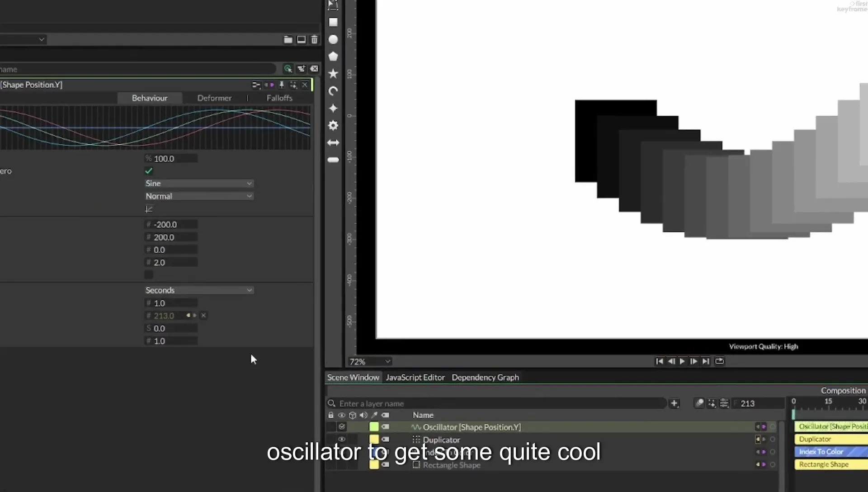Toggle the green checkbox beside the 'ero' label
This screenshot has width=868, height=492.
149,171
